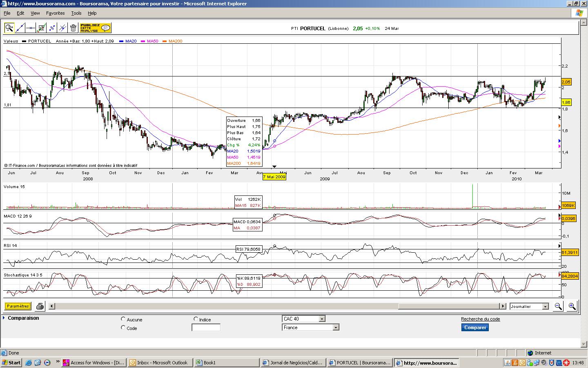
Task: Select the trend line drawing tool
Action: [20, 28]
